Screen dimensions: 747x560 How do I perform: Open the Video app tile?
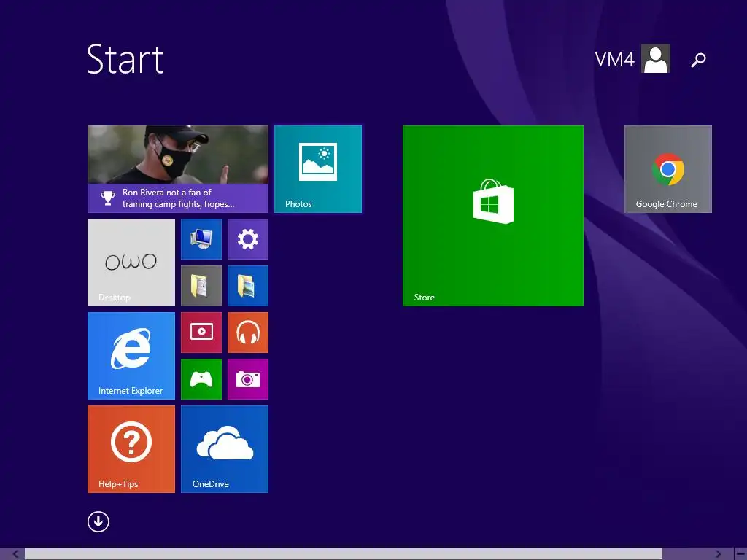[x=201, y=332]
